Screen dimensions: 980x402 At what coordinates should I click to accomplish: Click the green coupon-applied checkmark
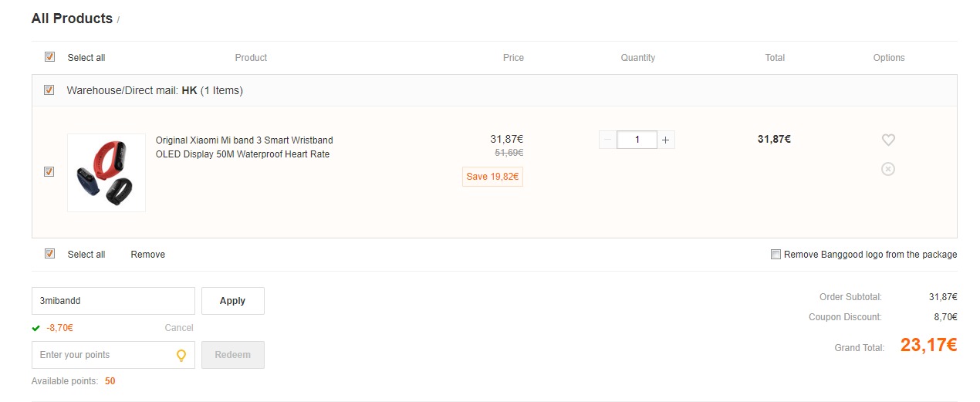35,328
